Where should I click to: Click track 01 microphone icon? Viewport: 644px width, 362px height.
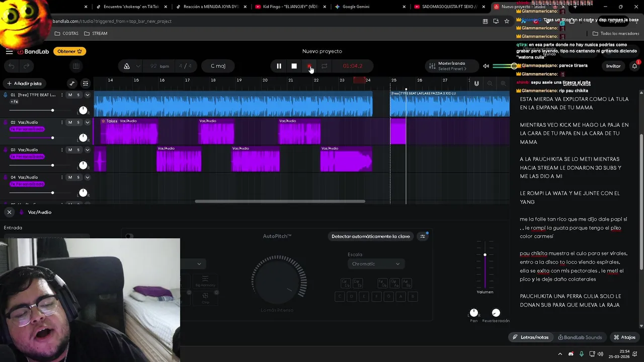point(6,95)
